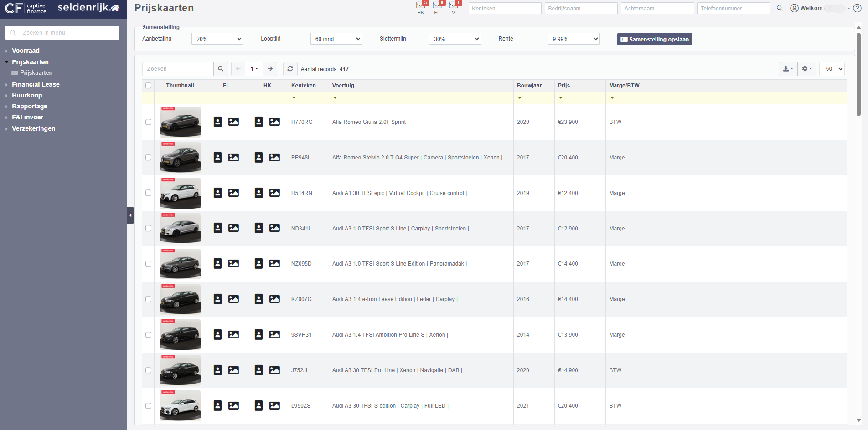868x430 pixels.
Task: Open HK price card for J752JL
Action: (258, 370)
